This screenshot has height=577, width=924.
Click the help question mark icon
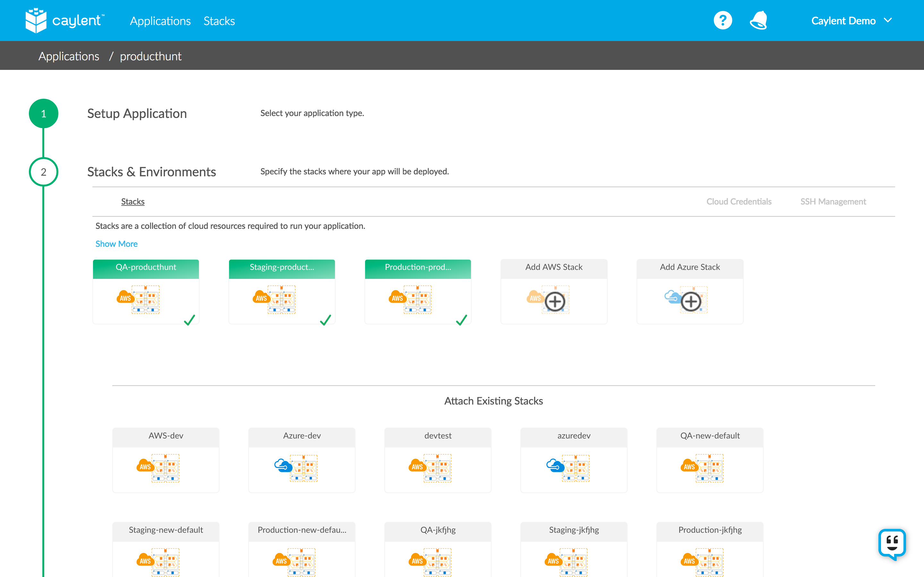point(723,21)
